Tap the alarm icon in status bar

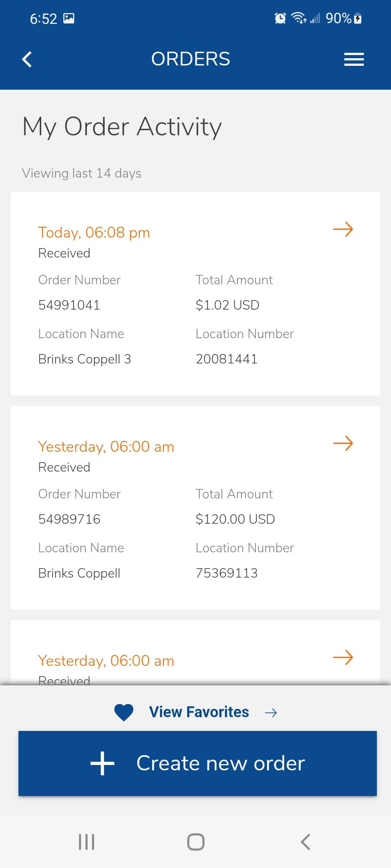point(280,18)
